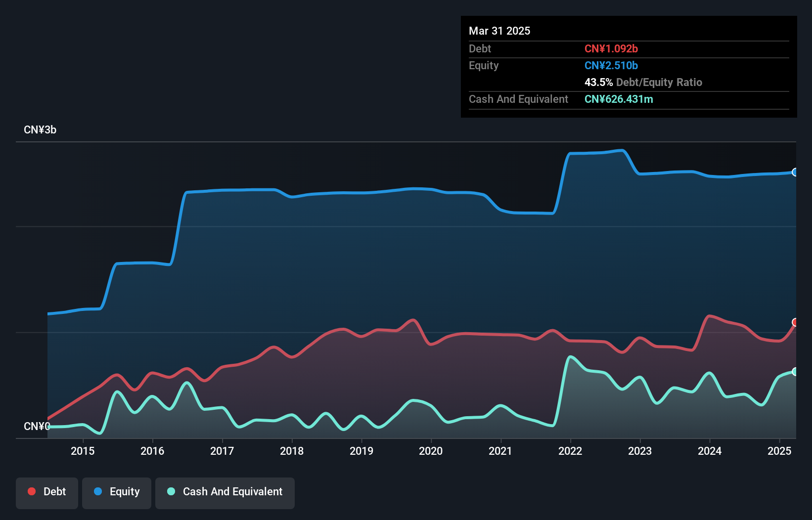Click the CN¥0 y-axis label
The height and width of the screenshot is (520, 812).
37,427
